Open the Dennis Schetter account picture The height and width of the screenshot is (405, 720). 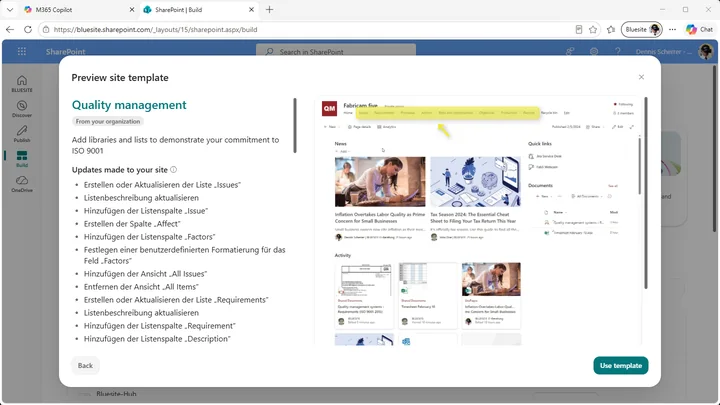[x=705, y=51]
